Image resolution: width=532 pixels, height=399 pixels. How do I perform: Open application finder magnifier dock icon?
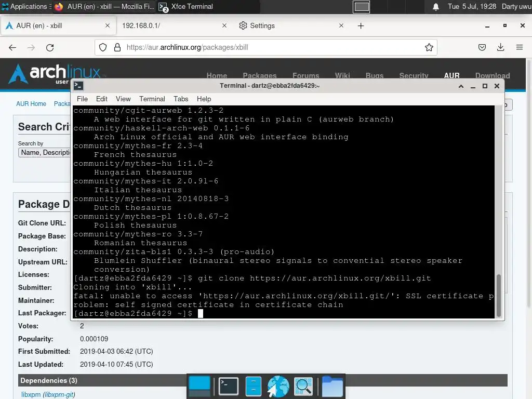pos(303,386)
